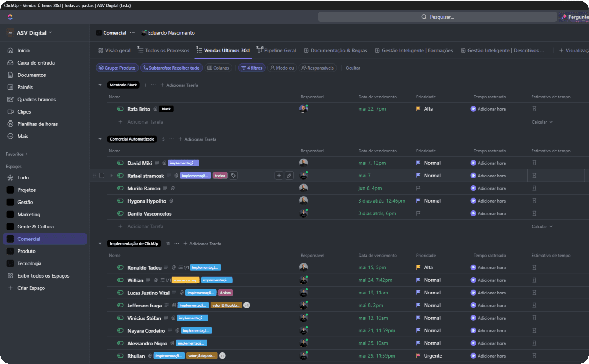Image resolution: width=589 pixels, height=364 pixels.
Task: Click the orange análise clickup tag on Willian
Action: point(186,280)
